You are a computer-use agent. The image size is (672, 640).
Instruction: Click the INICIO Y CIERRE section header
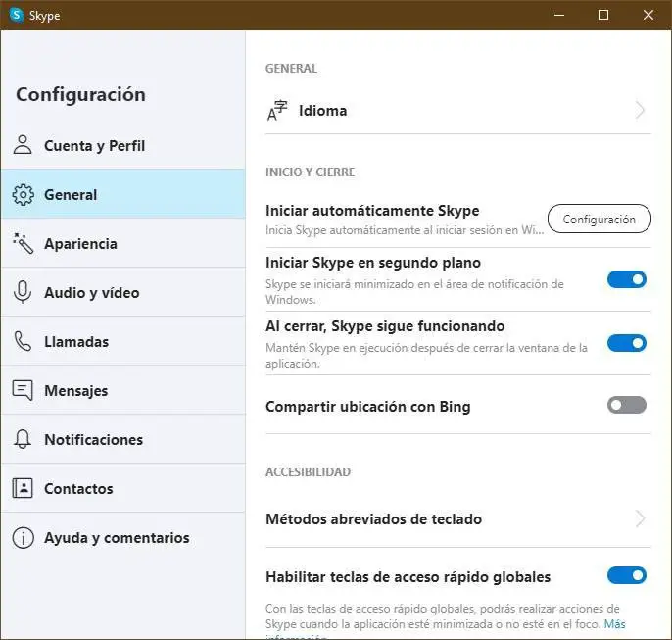(x=311, y=172)
